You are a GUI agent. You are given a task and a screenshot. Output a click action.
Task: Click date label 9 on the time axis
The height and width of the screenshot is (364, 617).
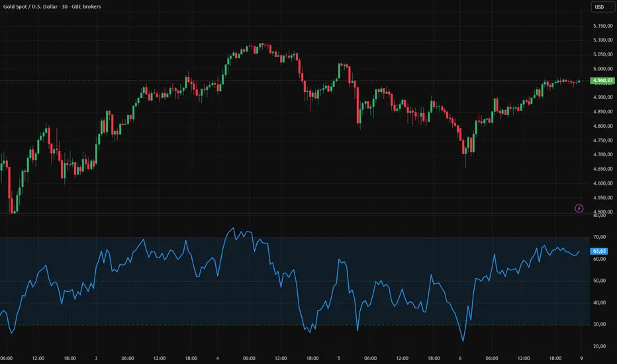click(x=582, y=358)
